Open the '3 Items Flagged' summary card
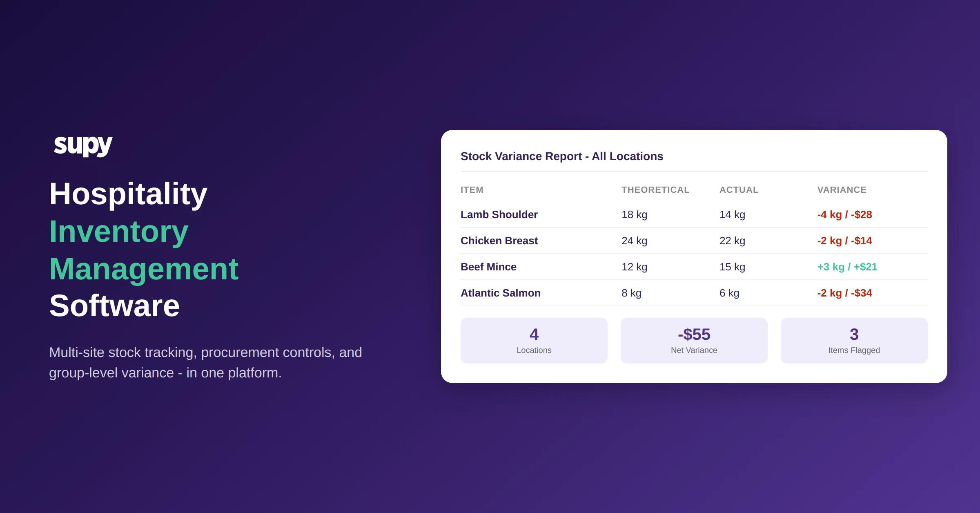 coord(854,341)
